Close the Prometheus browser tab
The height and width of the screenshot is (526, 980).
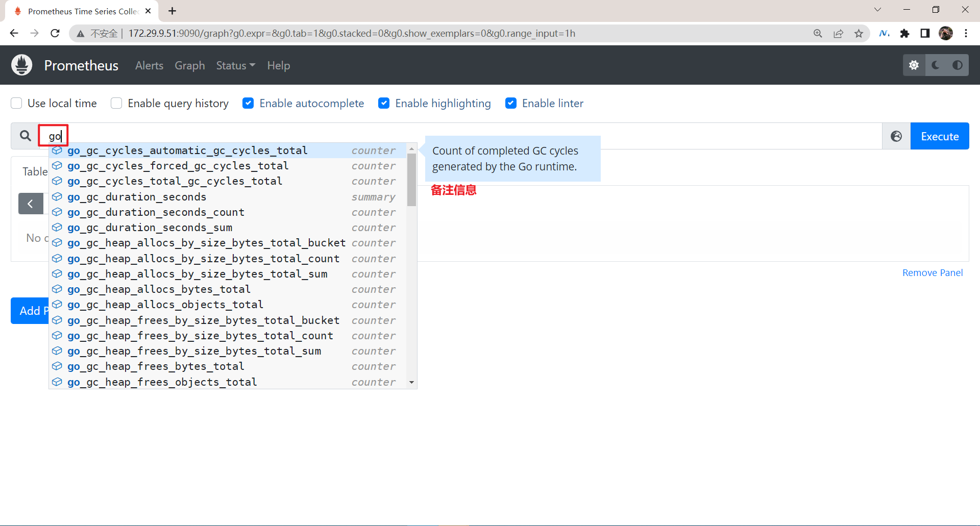[148, 11]
